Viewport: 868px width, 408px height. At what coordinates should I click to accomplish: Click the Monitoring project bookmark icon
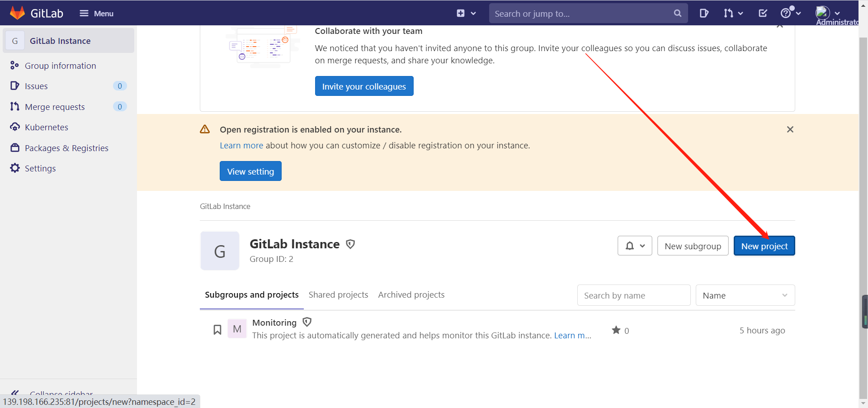click(x=217, y=330)
